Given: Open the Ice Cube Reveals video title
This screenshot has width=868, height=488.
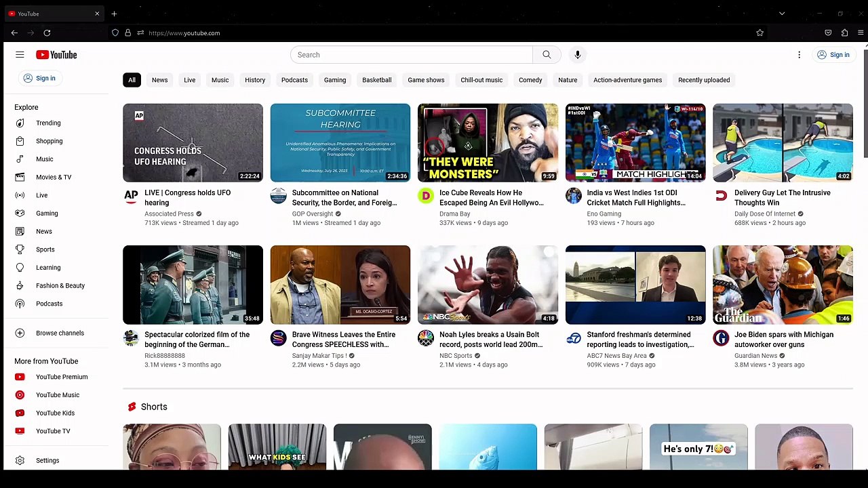Looking at the screenshot, I should pyautogui.click(x=492, y=197).
